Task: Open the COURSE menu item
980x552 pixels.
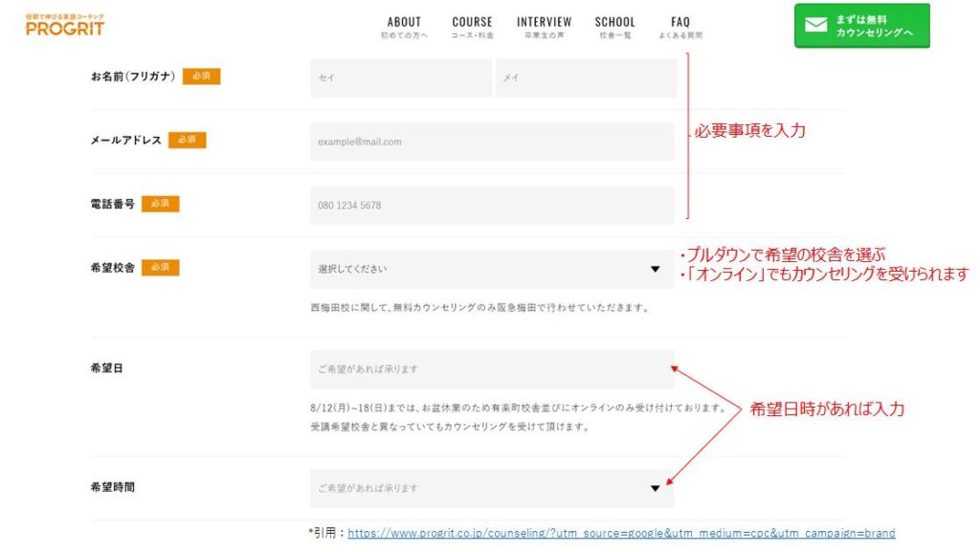Action: coord(472,27)
